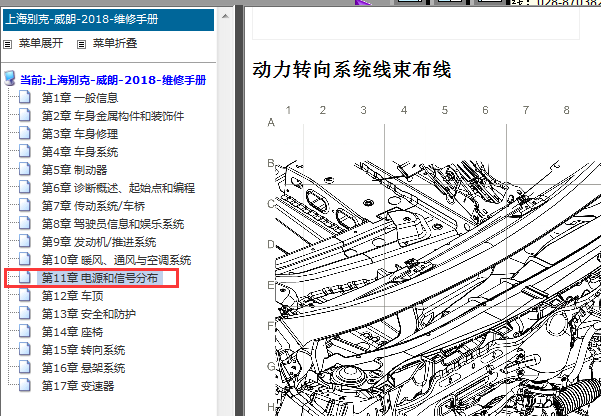Click page icon for 第12章 车顶
Screen dimensions: 601x416
[25, 296]
